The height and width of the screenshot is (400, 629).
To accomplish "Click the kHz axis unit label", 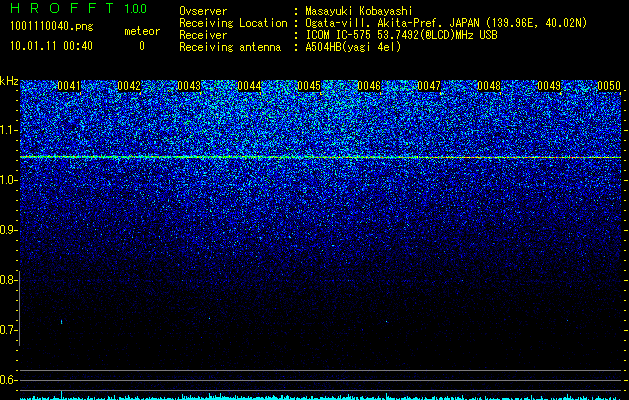I will 9,81.
